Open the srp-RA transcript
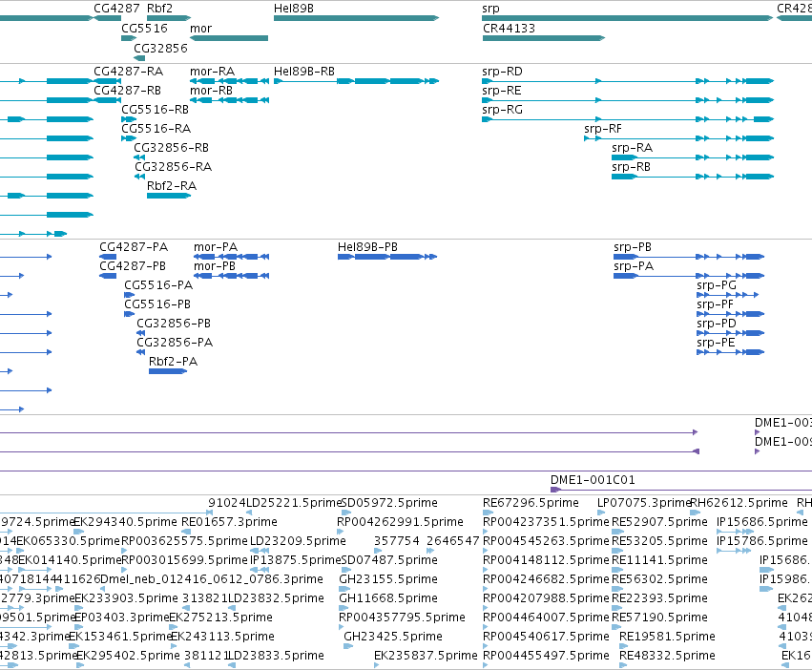 (693, 157)
